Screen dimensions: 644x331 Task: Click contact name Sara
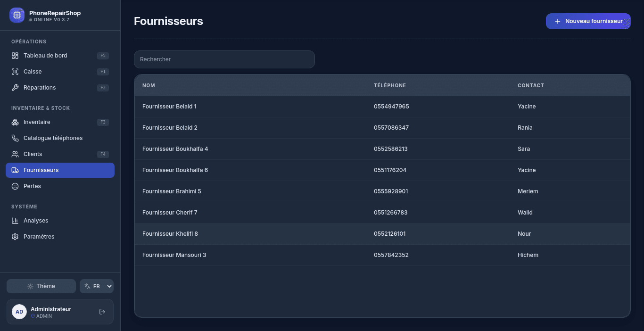pos(524,149)
